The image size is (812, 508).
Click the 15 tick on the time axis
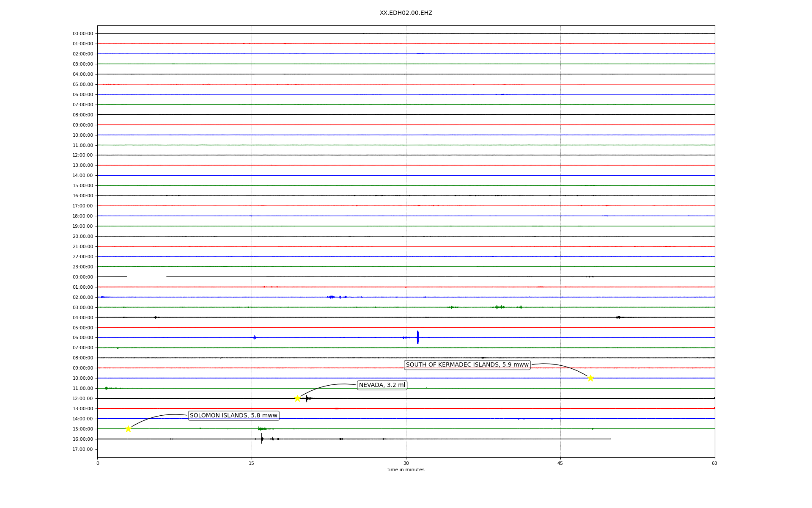(x=252, y=464)
